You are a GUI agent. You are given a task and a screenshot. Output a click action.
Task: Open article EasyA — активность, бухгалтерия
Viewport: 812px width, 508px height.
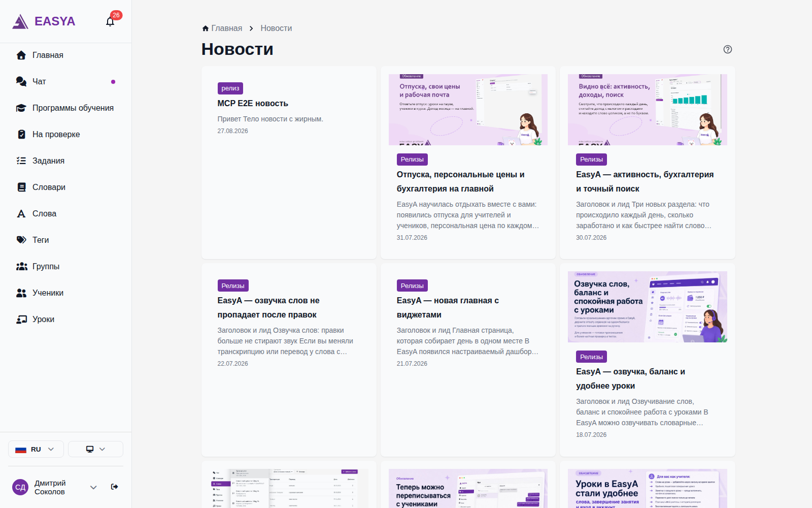click(x=645, y=181)
